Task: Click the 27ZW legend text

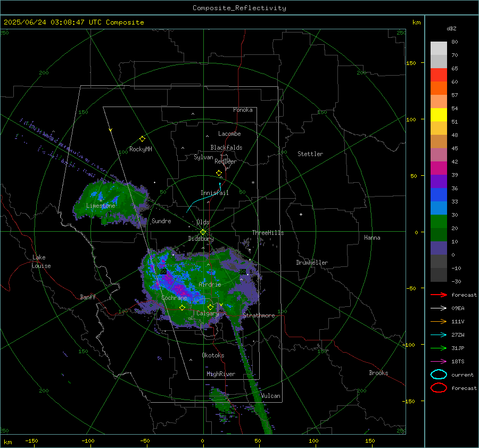Action: 458,335
